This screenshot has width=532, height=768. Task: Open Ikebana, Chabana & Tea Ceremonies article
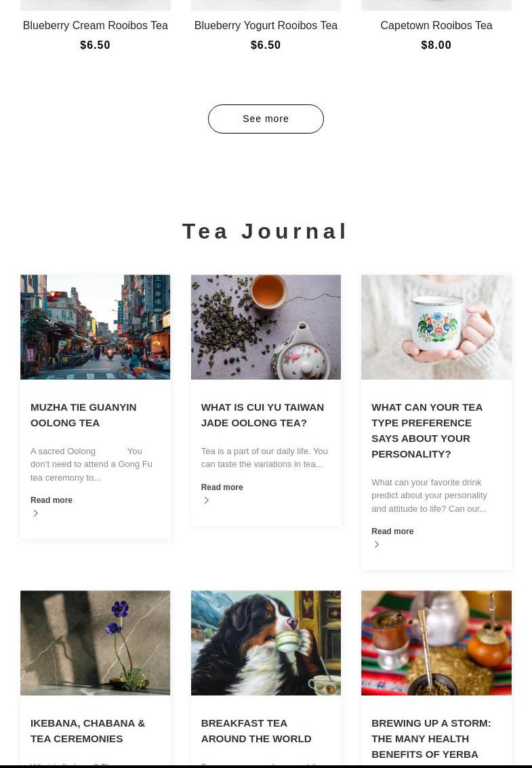[87, 731]
